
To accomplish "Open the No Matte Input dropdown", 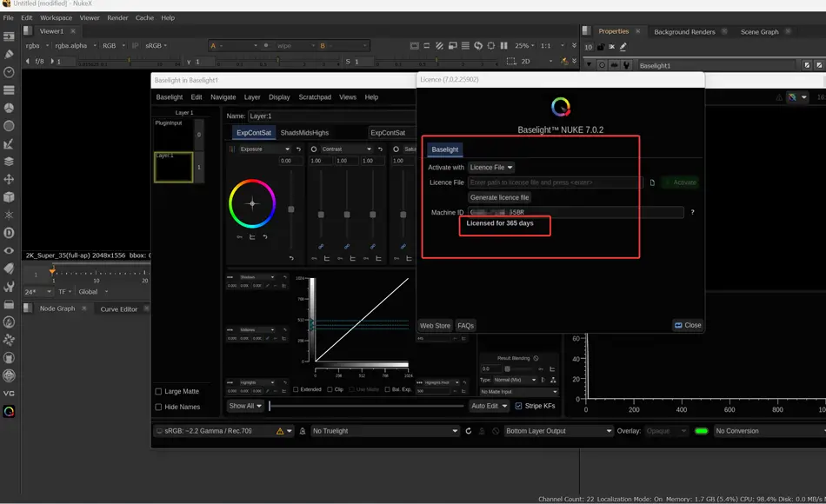I will [x=518, y=392].
